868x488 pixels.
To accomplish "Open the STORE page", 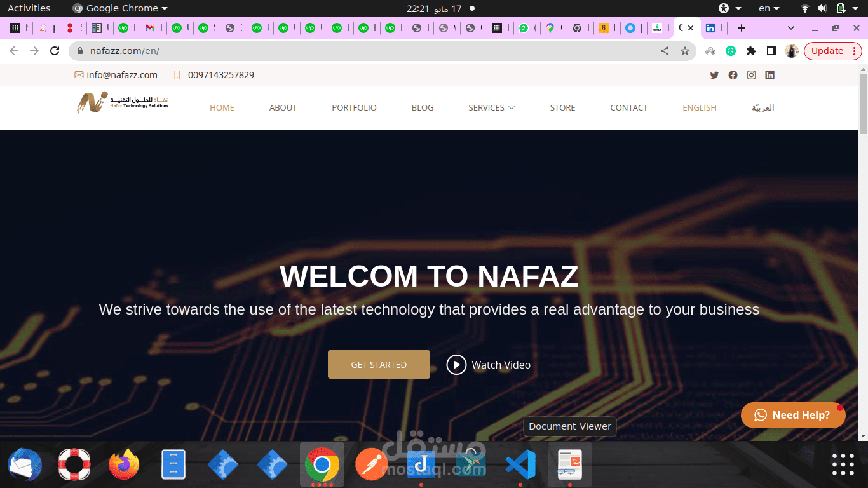I will point(562,108).
